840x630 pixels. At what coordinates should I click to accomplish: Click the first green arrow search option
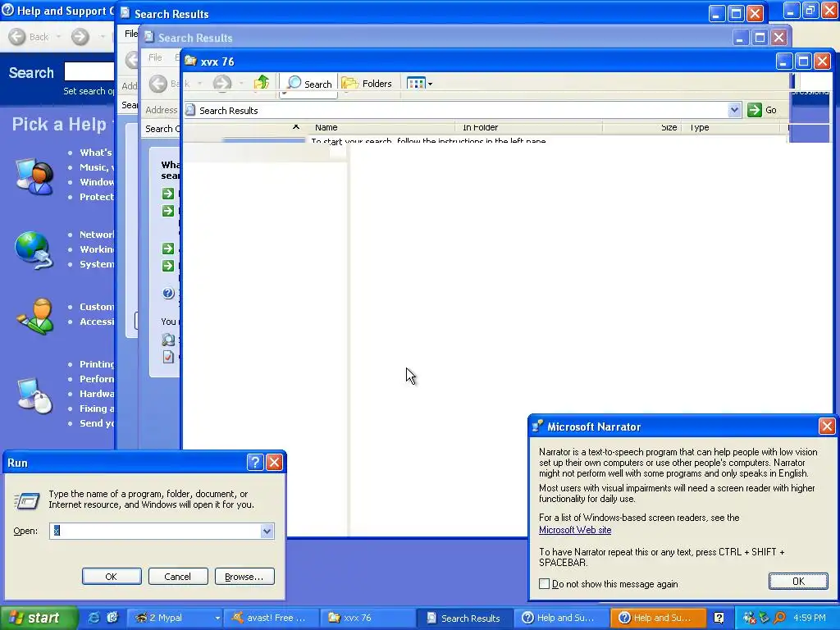pyautogui.click(x=168, y=194)
